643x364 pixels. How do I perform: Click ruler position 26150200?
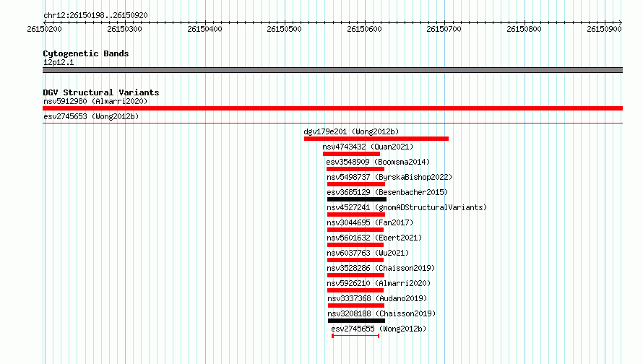point(44,29)
